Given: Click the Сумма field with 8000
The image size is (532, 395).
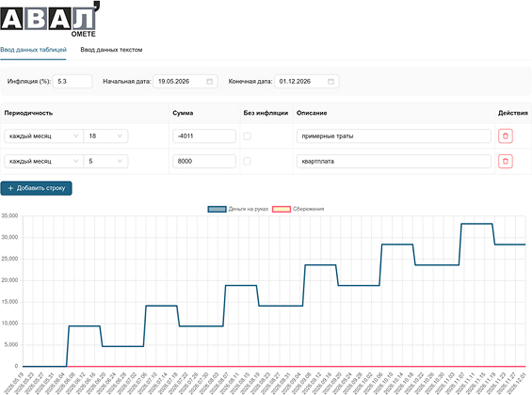Looking at the screenshot, I should (x=204, y=161).
